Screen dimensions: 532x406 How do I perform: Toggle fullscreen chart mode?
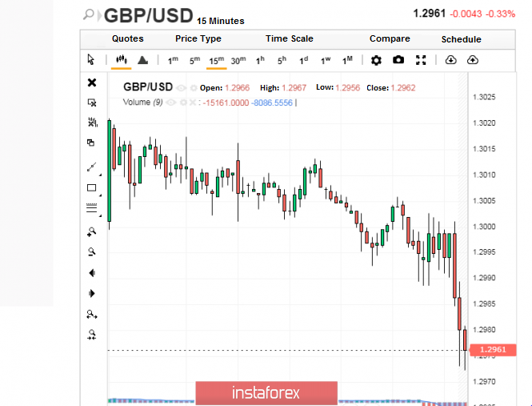tap(421, 60)
